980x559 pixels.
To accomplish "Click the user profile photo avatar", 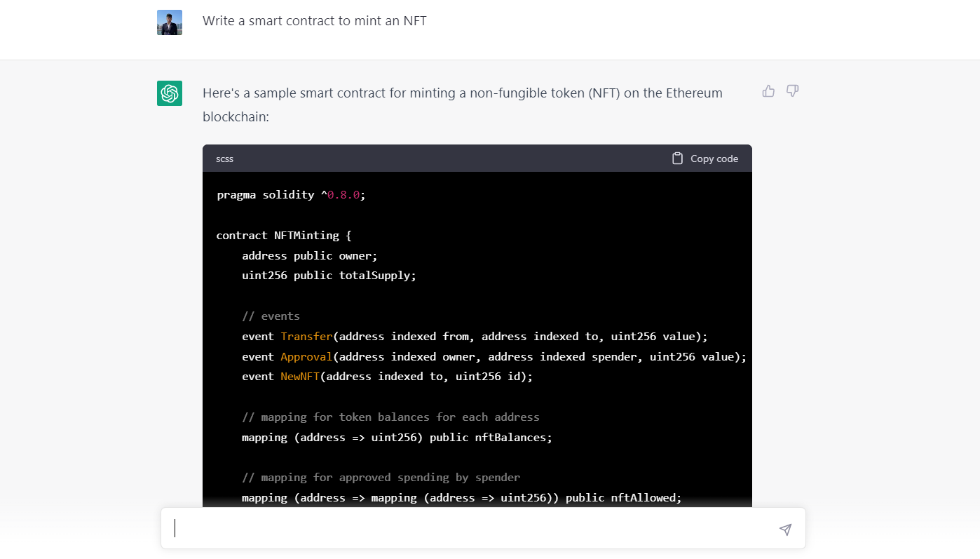I will 170,22.
